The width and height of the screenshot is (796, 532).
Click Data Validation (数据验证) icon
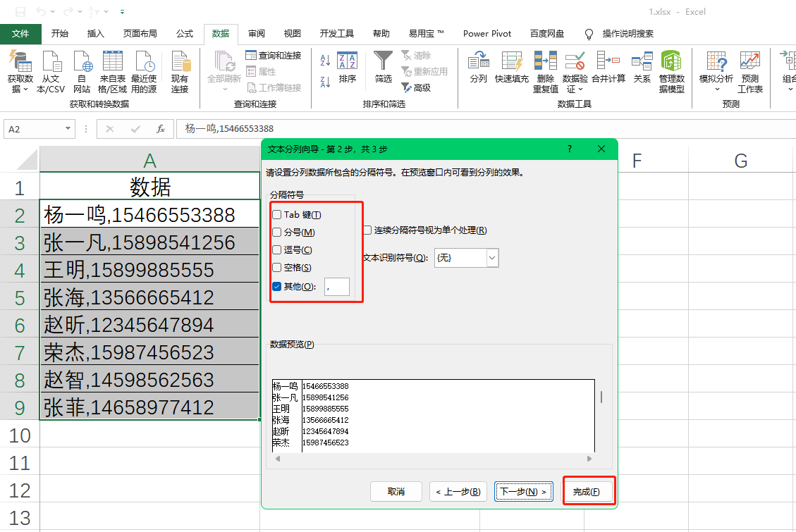tap(575, 62)
